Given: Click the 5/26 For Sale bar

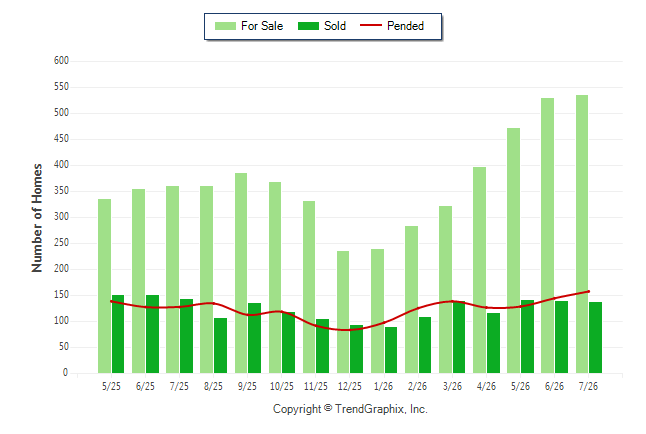Looking at the screenshot, I should pos(513,251).
